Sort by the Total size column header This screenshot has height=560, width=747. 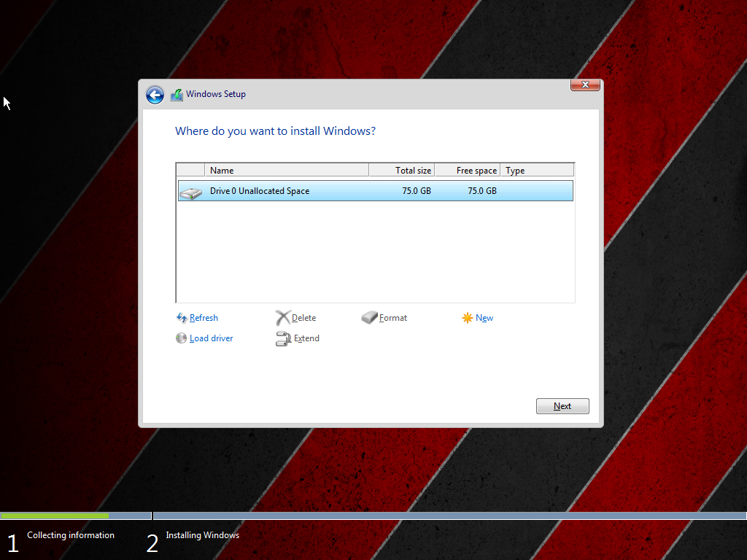coord(402,170)
